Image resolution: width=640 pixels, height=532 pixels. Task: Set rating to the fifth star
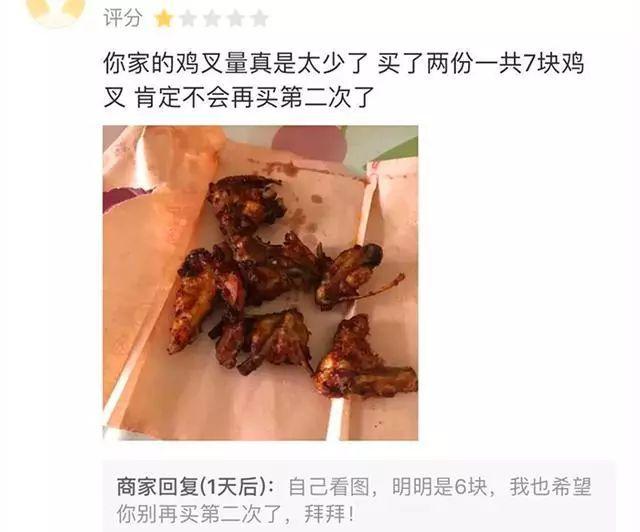(260, 19)
